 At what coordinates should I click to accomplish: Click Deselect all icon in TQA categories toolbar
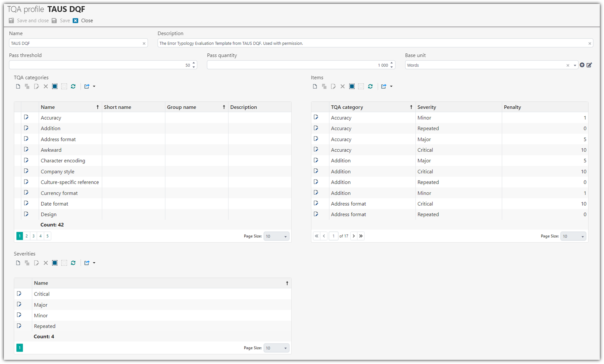[x=64, y=87]
